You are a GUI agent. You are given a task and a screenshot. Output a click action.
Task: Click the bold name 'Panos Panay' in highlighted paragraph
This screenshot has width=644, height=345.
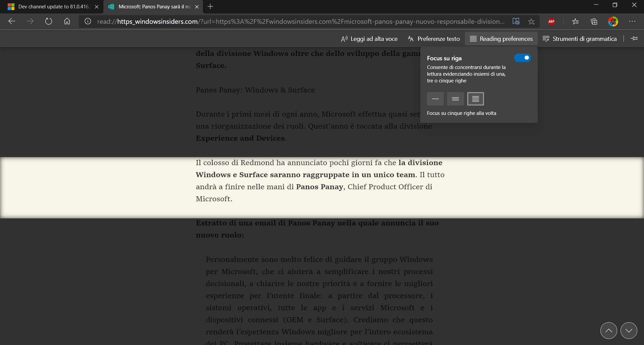click(320, 187)
